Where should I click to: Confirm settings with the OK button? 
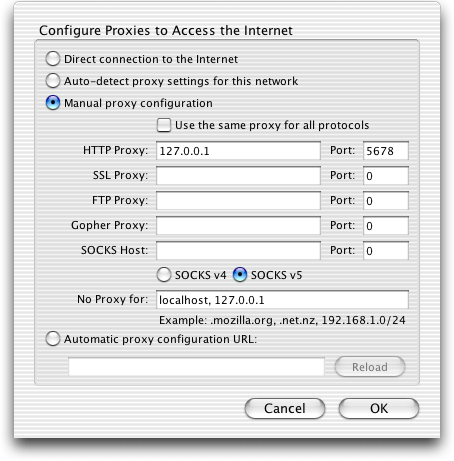click(379, 408)
